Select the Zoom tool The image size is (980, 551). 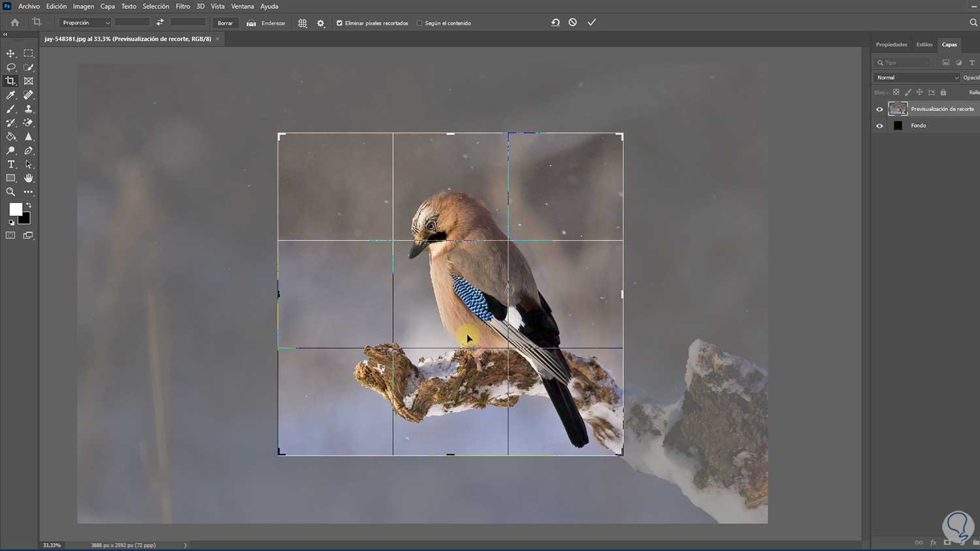[x=10, y=192]
